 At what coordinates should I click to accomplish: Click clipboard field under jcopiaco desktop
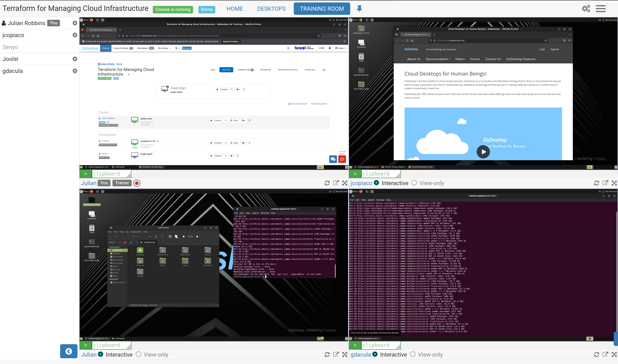381,174
